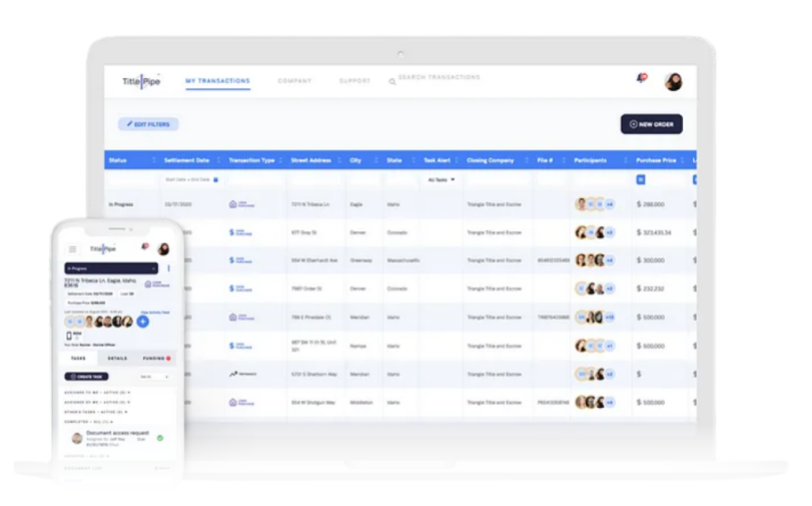Click house transaction icon in W Shotgun Way row
Viewport: 812px width, 506px height.
(x=233, y=402)
